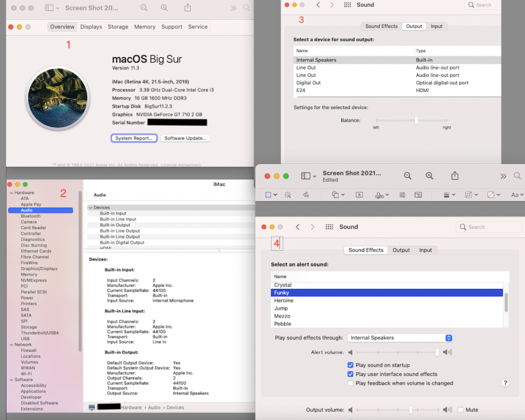Show more toolbar items in Screen Shot 2021 window

(503, 176)
